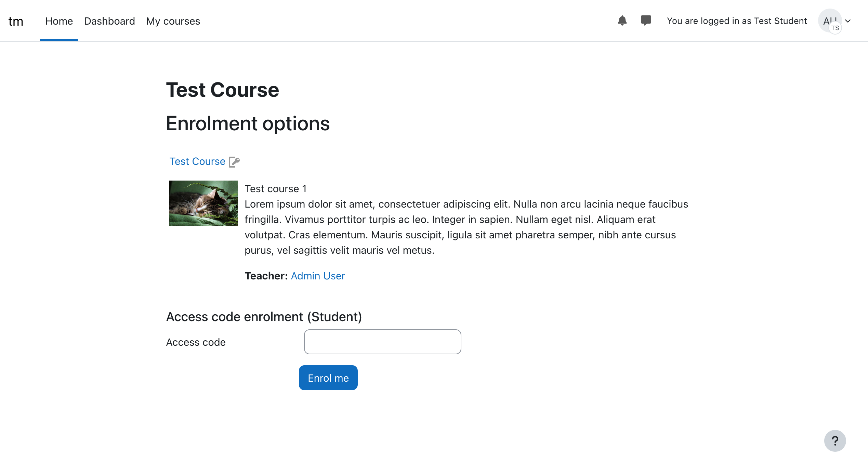Click the Lorem ipsum course summary text
868x474 pixels.
pyautogui.click(x=466, y=227)
